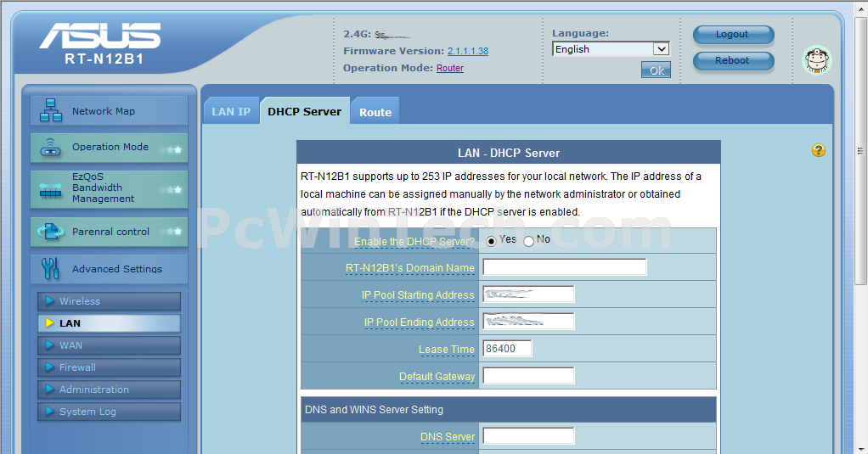Focus IP Pool Starting Address field
Viewport: 868px width, 454px height.
528,294
